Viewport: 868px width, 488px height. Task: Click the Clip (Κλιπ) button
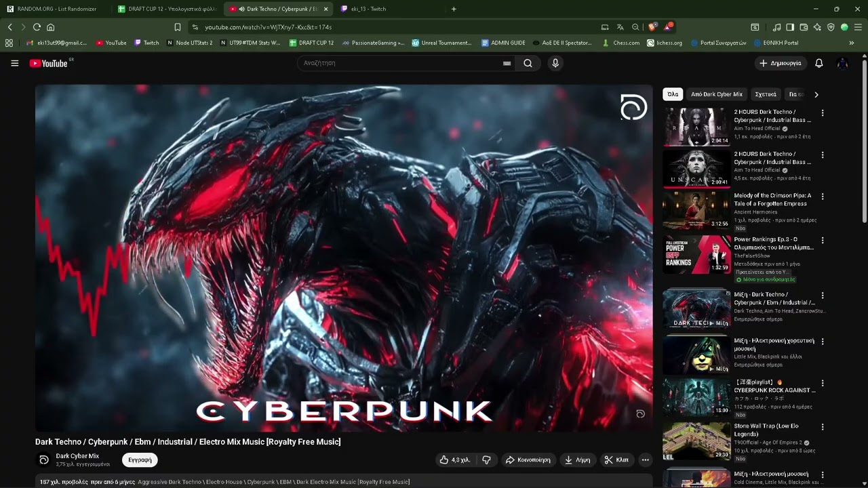pyautogui.click(x=616, y=460)
